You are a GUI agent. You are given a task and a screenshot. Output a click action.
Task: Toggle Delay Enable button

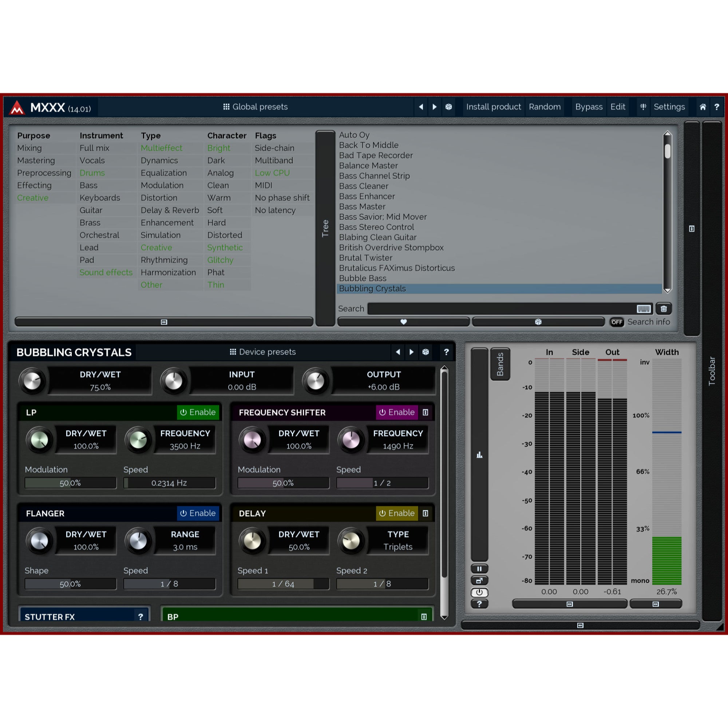coord(397,513)
